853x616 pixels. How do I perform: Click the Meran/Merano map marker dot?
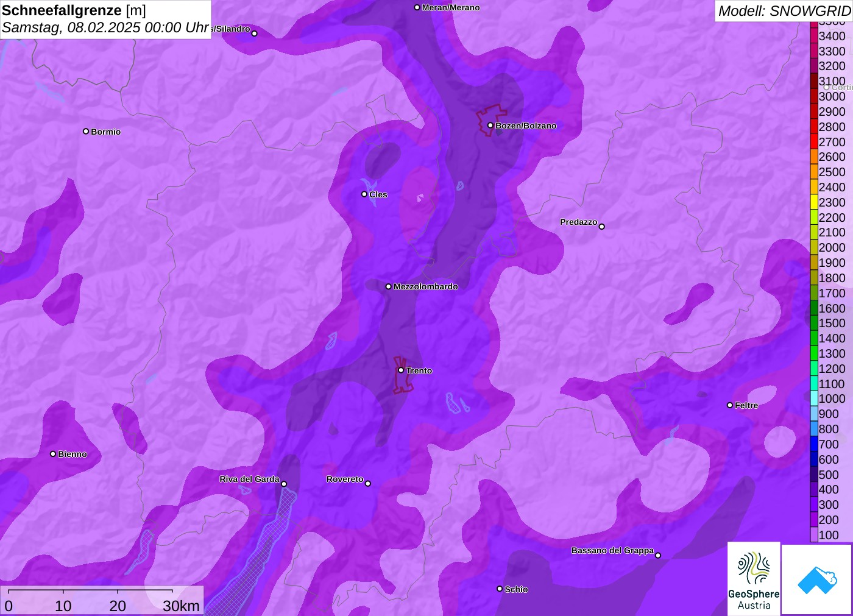(x=417, y=7)
